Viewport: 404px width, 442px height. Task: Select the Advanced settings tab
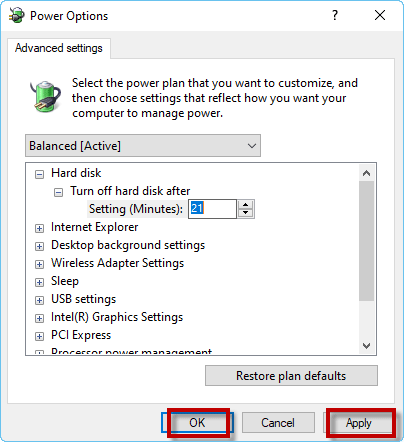pos(59,48)
